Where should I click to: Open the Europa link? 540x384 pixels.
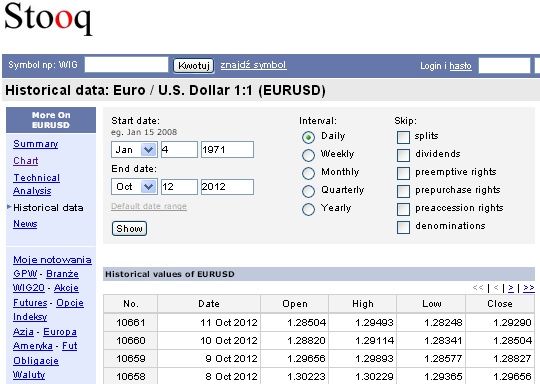click(x=60, y=332)
